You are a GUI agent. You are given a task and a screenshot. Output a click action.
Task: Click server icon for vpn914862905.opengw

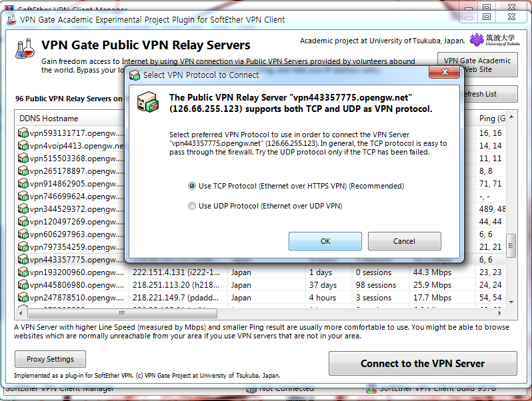[23, 183]
